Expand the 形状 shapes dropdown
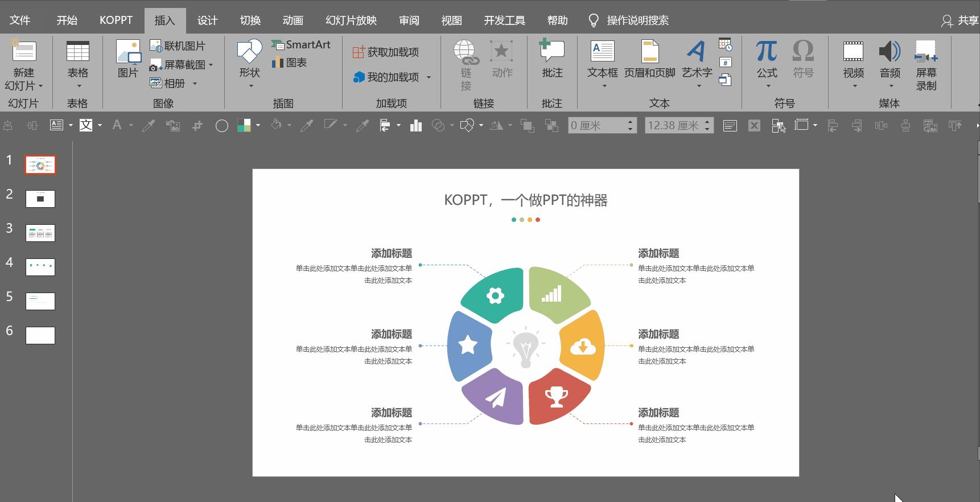The height and width of the screenshot is (502, 980). [x=250, y=86]
